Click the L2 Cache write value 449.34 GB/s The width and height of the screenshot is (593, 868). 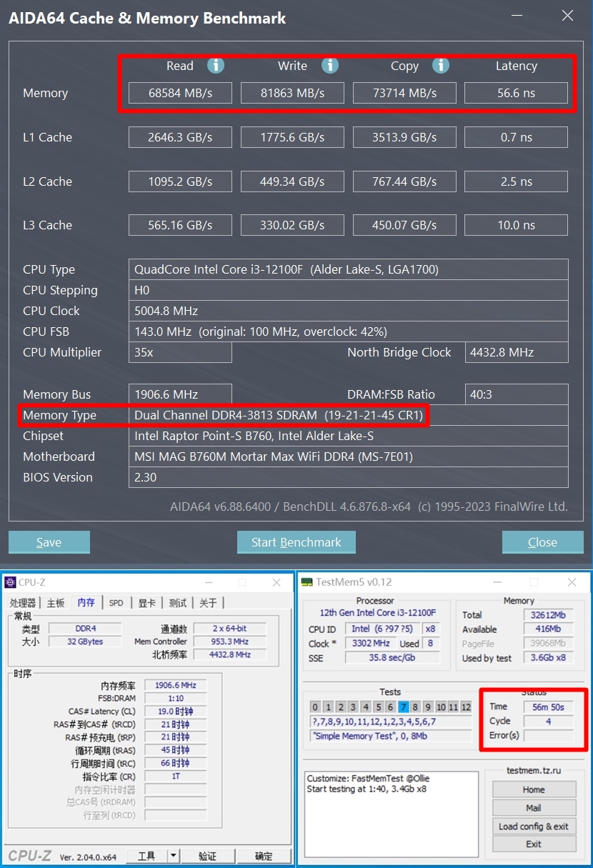292,181
